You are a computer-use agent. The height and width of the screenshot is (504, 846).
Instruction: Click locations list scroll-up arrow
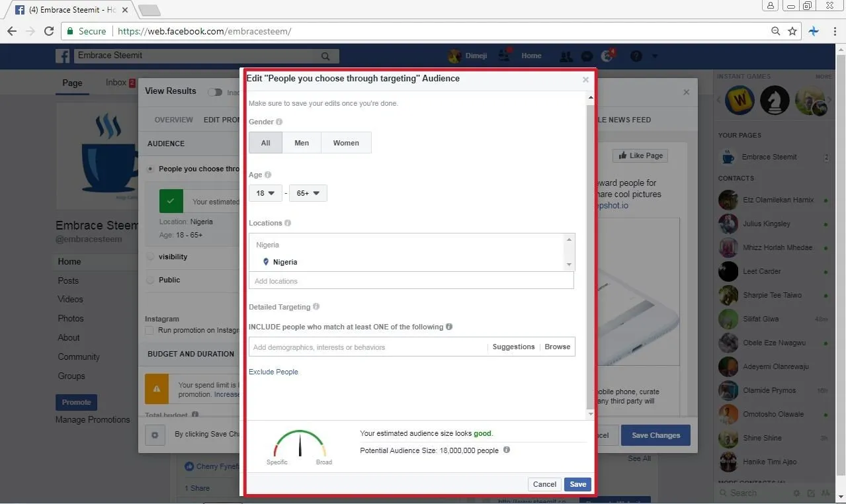click(569, 239)
